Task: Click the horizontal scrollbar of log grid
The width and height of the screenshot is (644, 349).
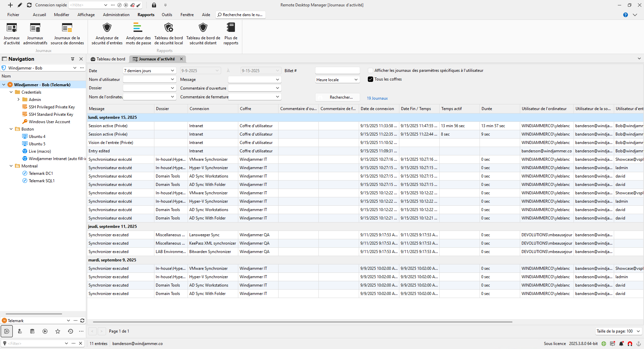Action: [303, 322]
